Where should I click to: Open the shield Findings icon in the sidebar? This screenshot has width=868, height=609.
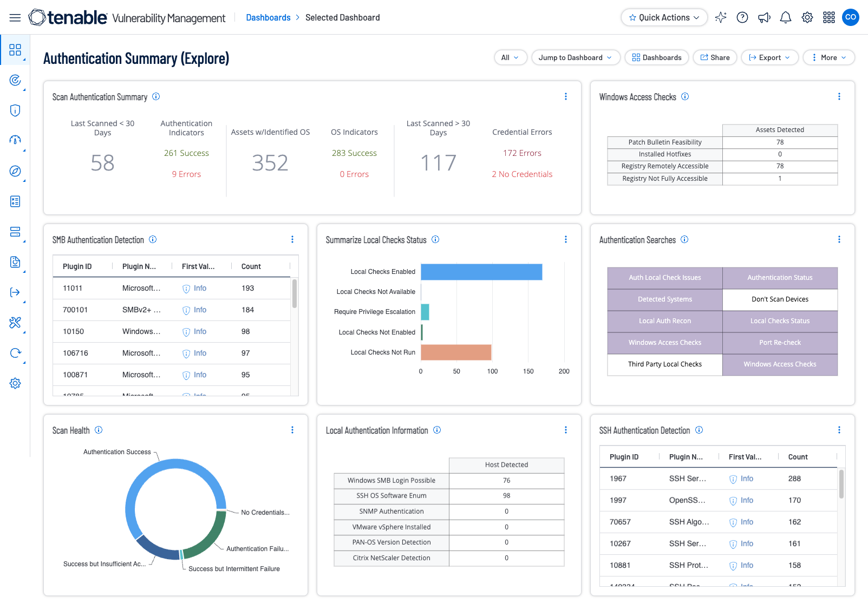15,110
